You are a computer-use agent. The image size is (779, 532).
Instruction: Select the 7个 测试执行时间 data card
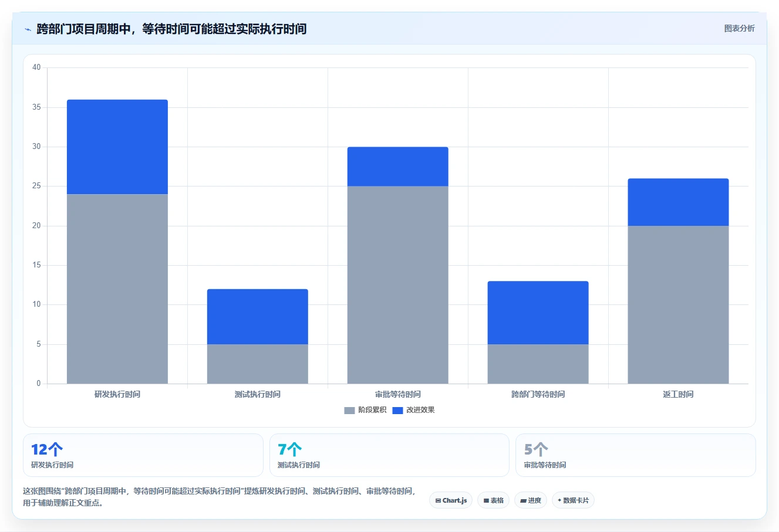(x=389, y=455)
